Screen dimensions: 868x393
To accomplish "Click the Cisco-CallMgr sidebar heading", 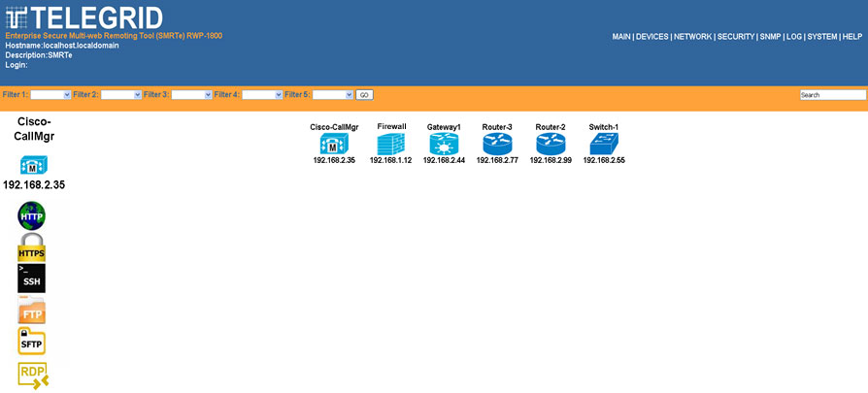I will click(x=36, y=129).
